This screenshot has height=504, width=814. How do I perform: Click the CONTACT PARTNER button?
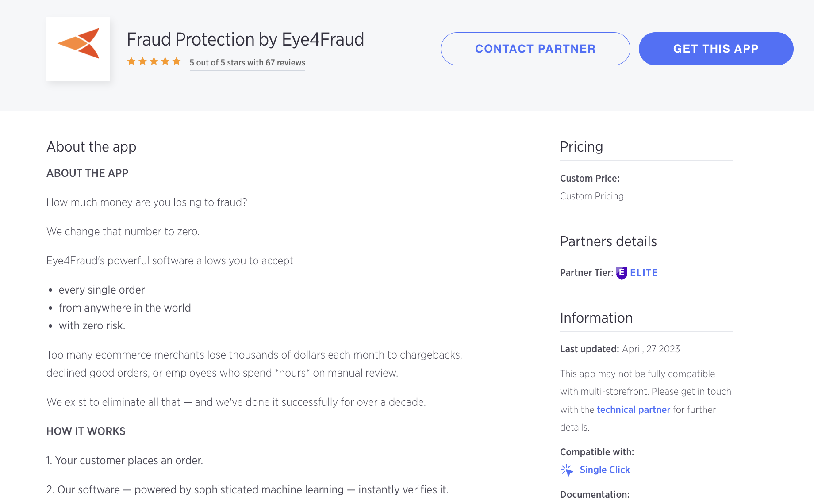(x=535, y=49)
